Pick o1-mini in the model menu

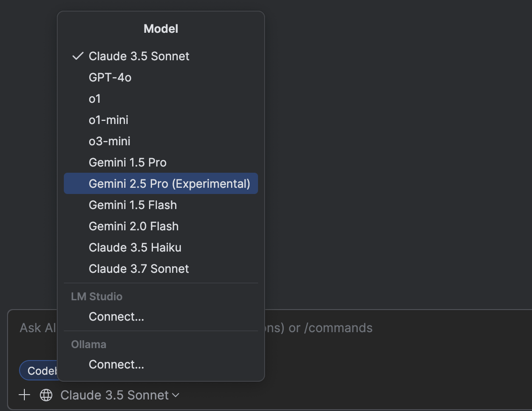pos(109,120)
